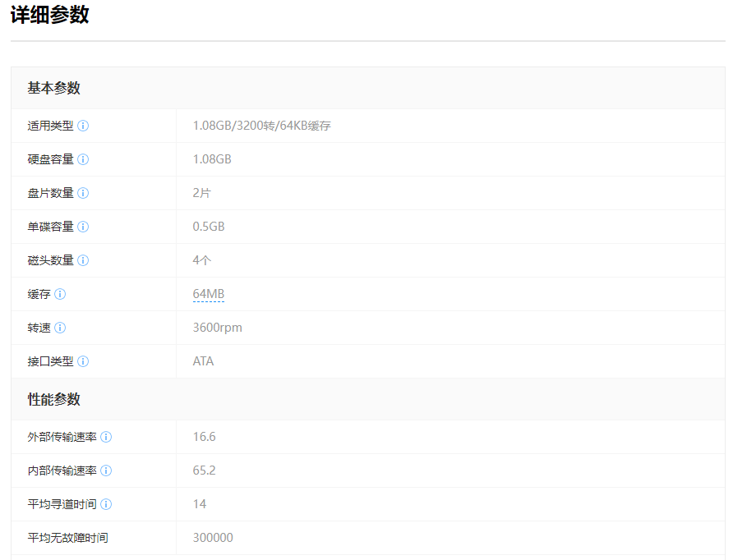
Task: Click the info icon next to 转速
Action: tap(60, 328)
